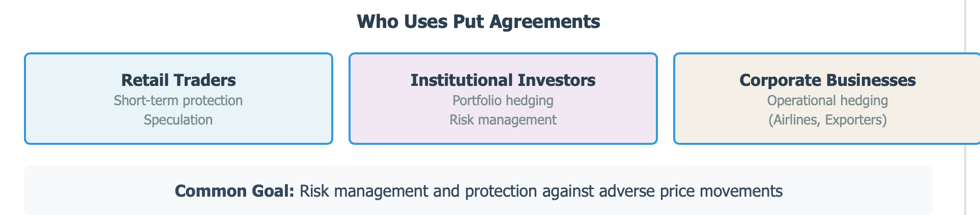Click the bold 'Common Goal:' label
The height and width of the screenshot is (215, 980).
pos(235,191)
